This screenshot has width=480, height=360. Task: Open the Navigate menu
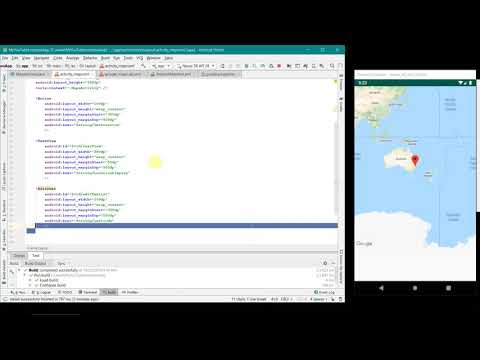[x=41, y=58]
